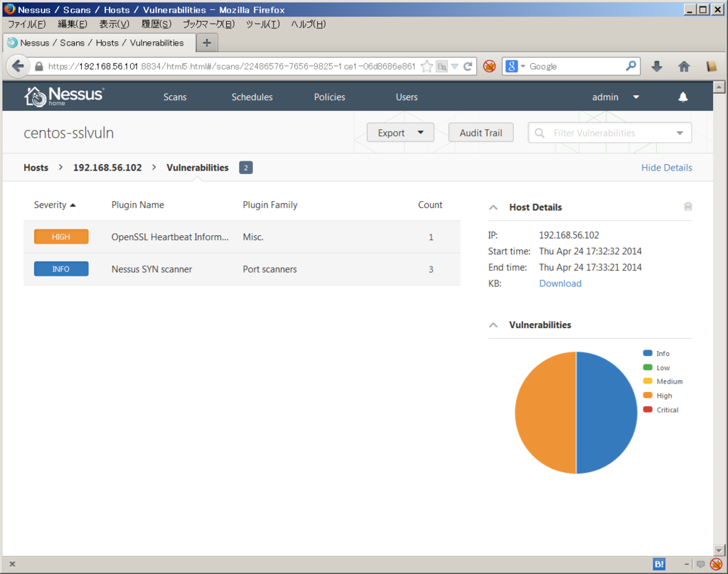Reload the page with the refresh icon
Screen dimensions: 728x574
coord(468,66)
